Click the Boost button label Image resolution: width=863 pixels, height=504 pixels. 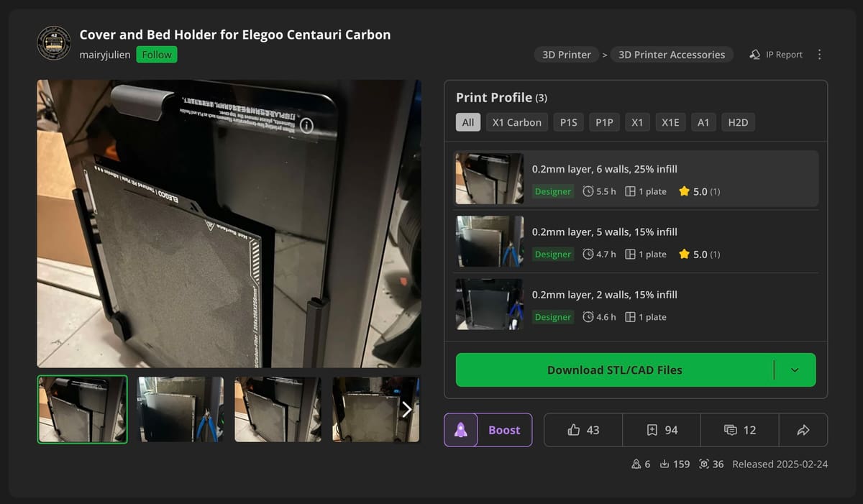click(504, 430)
